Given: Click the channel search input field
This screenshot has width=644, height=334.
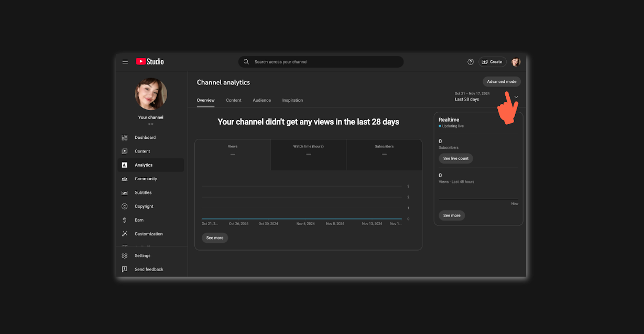Looking at the screenshot, I should point(321,61).
